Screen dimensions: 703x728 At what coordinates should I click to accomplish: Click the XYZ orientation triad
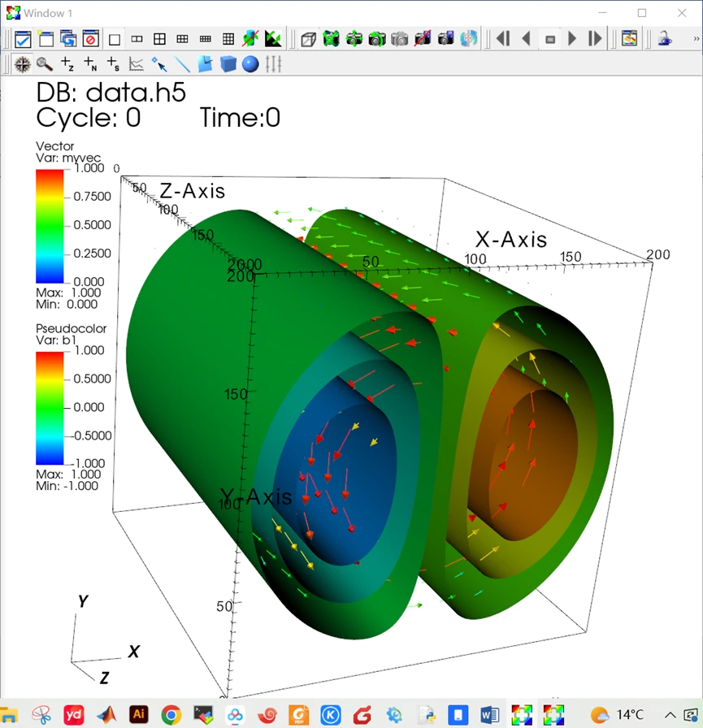click(x=105, y=641)
